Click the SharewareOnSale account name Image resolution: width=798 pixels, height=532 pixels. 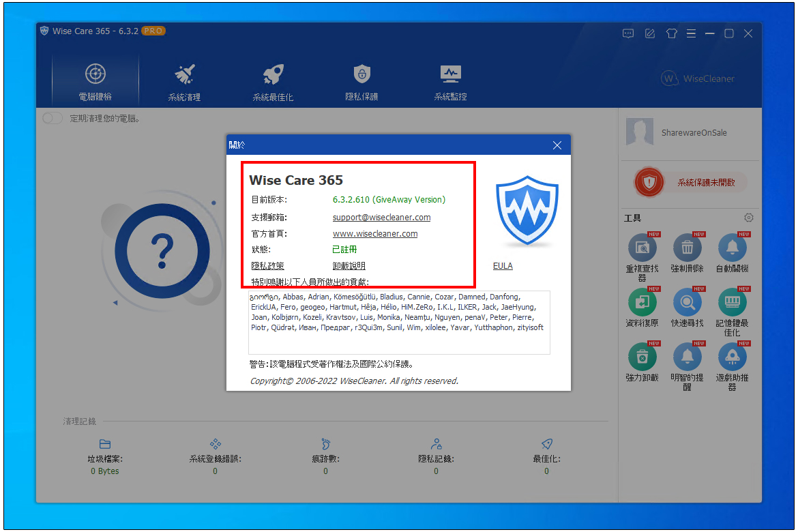694,133
